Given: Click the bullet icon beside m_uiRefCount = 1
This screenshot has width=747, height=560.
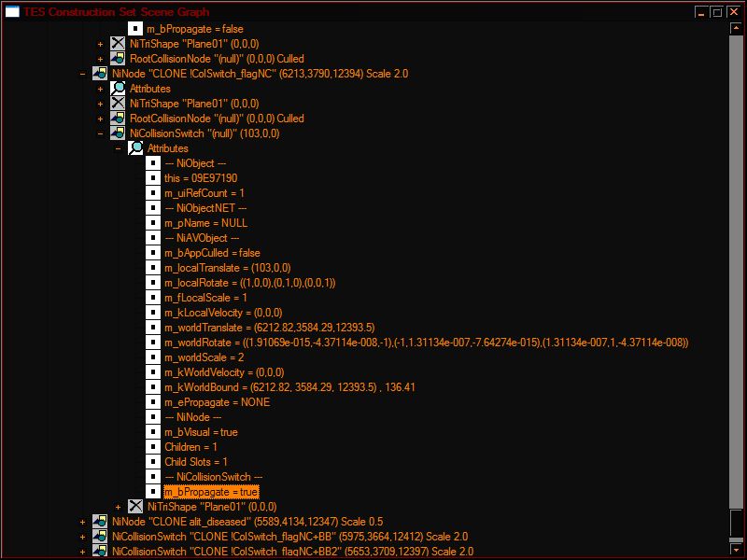Looking at the screenshot, I should click(x=153, y=193).
